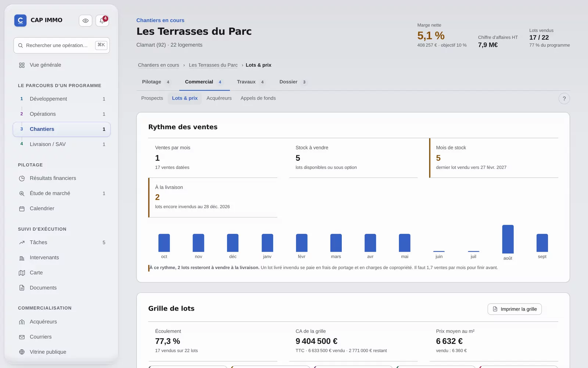Open Étude de marché magnifier icon

point(22,194)
